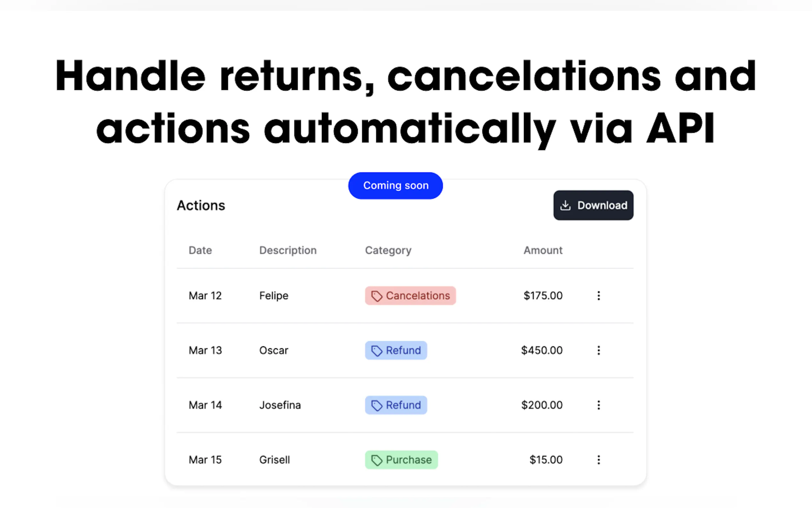Click the Download button

coord(593,205)
